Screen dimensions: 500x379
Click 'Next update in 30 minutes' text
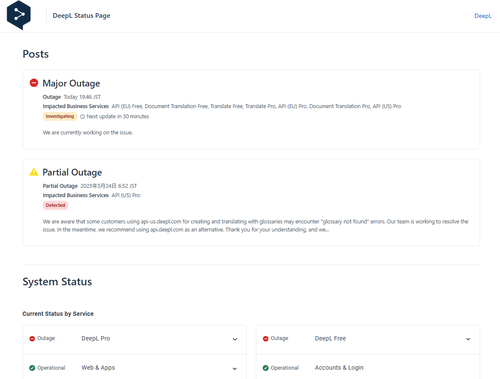tap(118, 117)
